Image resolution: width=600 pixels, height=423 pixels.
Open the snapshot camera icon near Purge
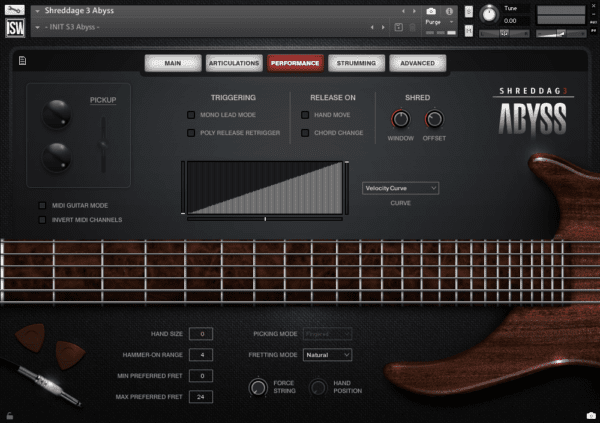(431, 11)
